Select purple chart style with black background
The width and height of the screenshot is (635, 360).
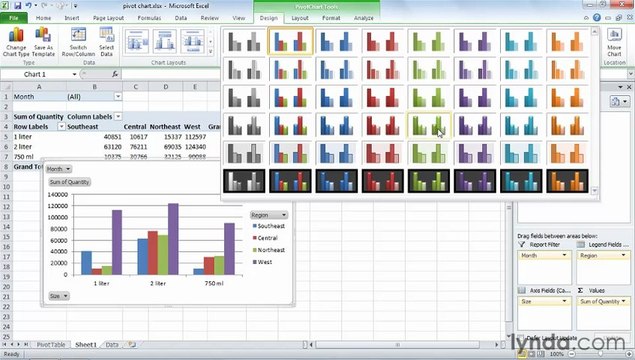(475, 181)
